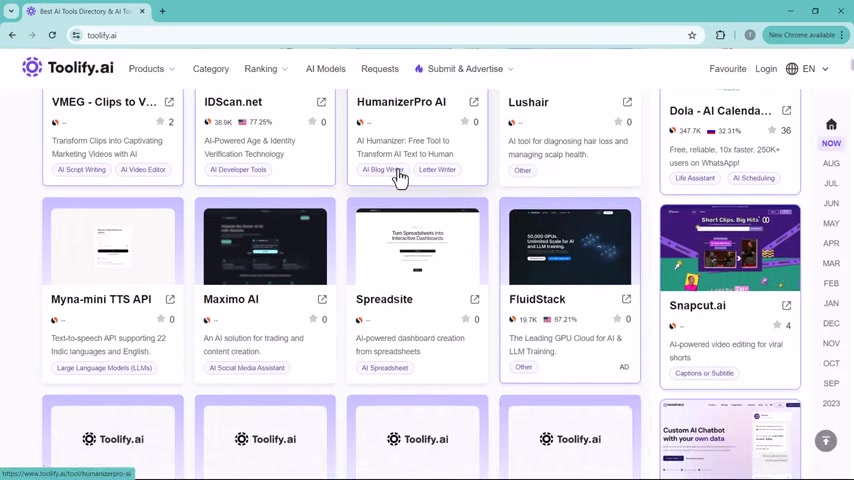Star the Spreadsite tool
The width and height of the screenshot is (854, 480).
[x=466, y=319]
